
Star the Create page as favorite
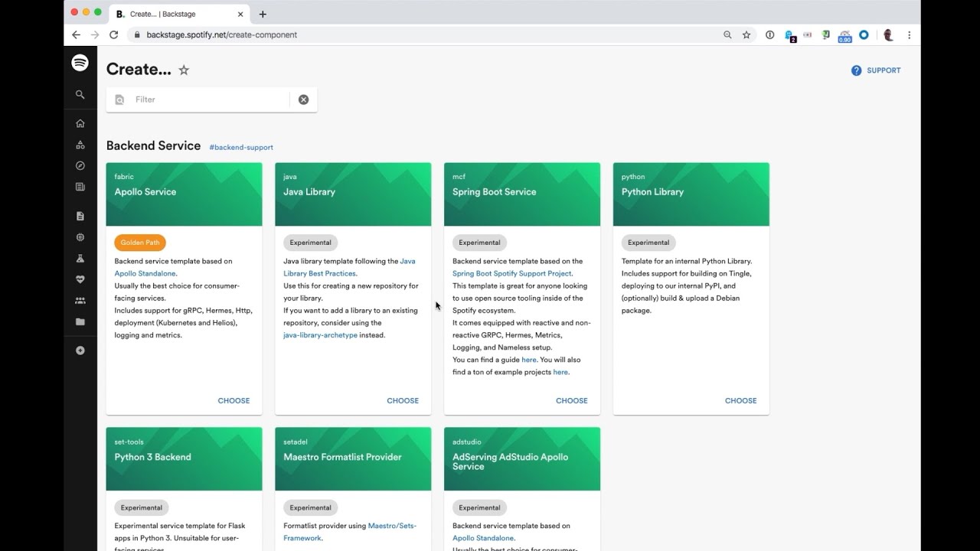184,70
